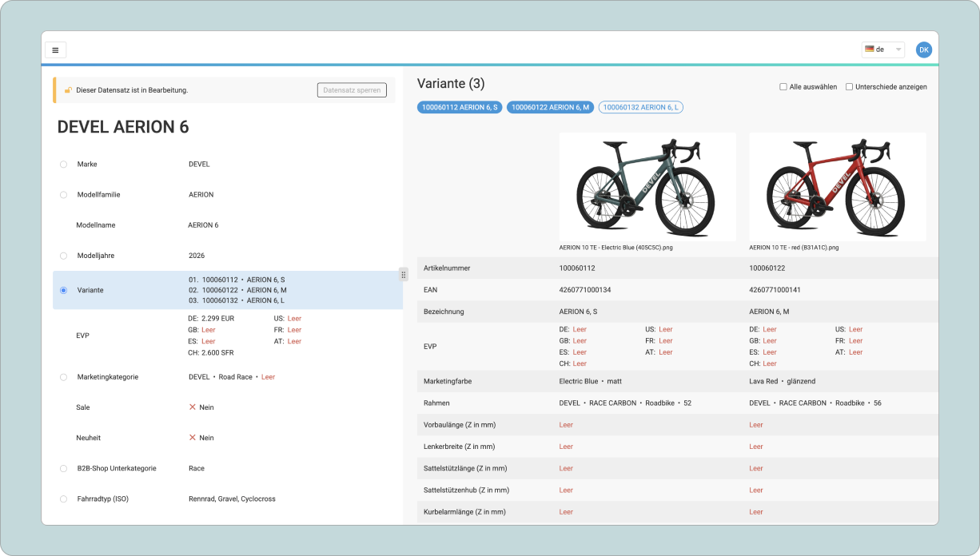Viewport: 980px width, 556px height.
Task: Click the Vorbaulänge (Z in mm) row label
Action: click(x=459, y=425)
